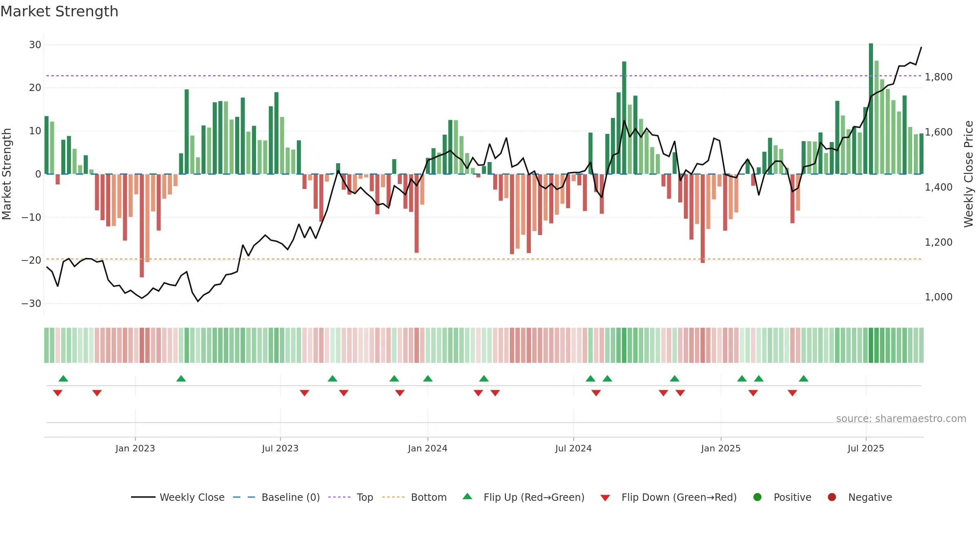
Task: Click the 'Jul 2024' x-axis label
Action: pyautogui.click(x=573, y=448)
